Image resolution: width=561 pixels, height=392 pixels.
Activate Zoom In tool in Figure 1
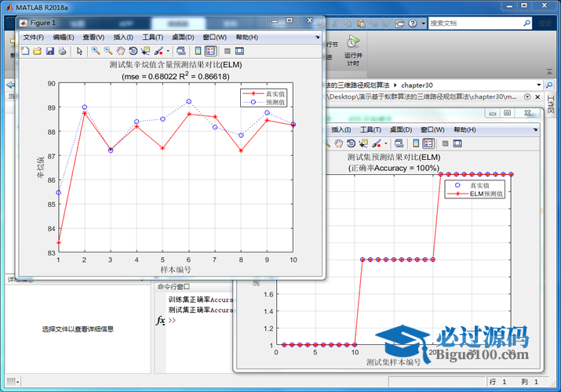pyautogui.click(x=96, y=51)
